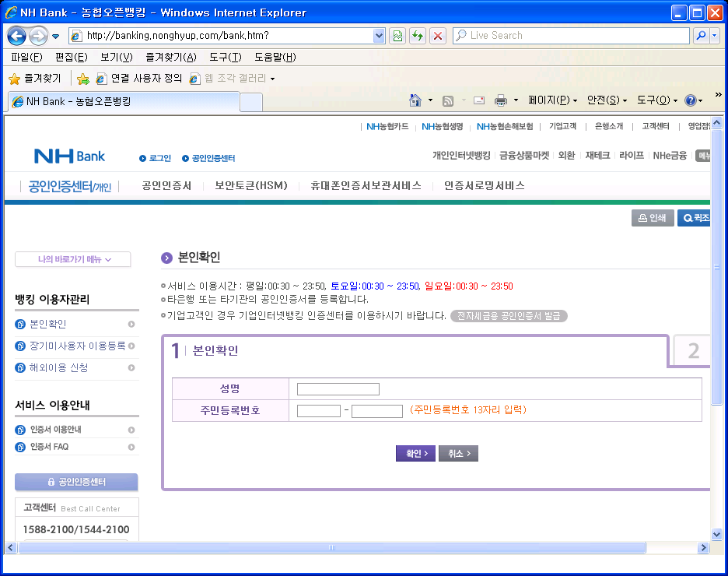Open the 페이지(P) command bar menu
Viewport: 728px width, 576px height.
[552, 100]
